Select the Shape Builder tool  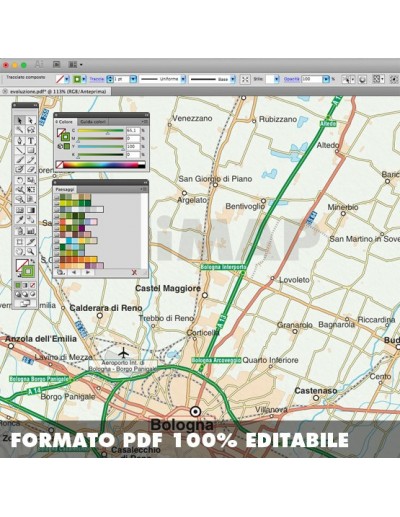[20, 199]
